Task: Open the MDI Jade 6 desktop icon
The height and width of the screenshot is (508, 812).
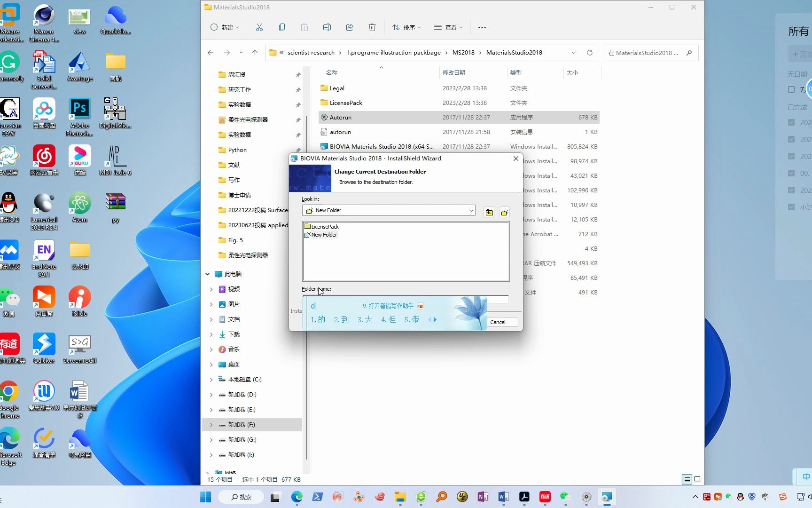Action: point(115,160)
